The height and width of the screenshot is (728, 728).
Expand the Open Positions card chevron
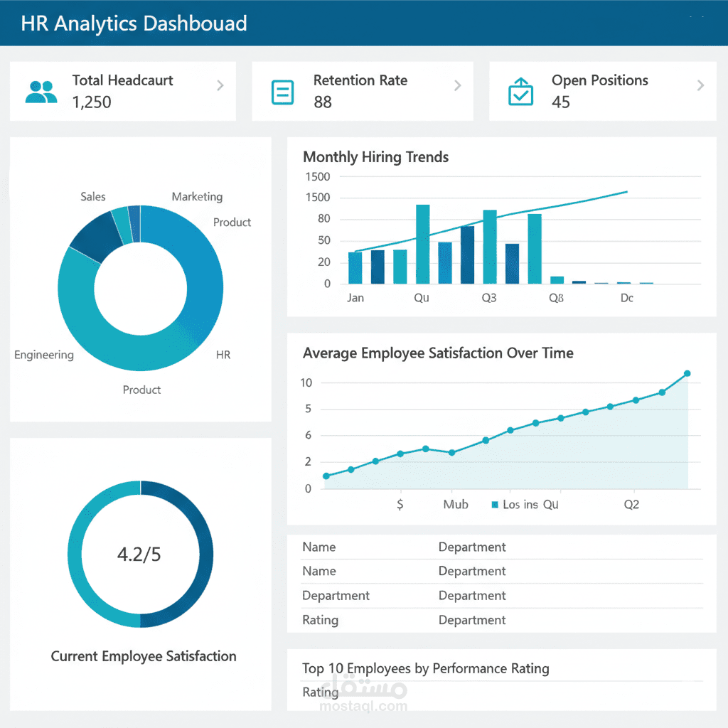pyautogui.click(x=701, y=85)
